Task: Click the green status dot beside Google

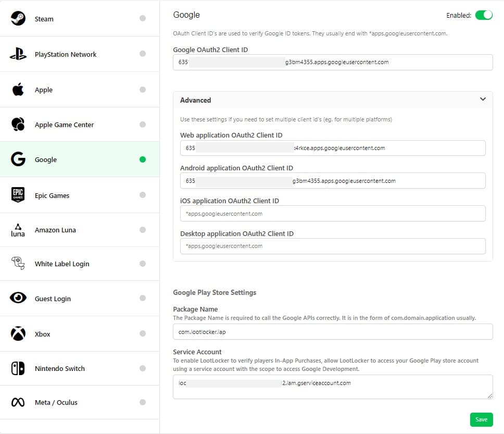Action: (143, 159)
